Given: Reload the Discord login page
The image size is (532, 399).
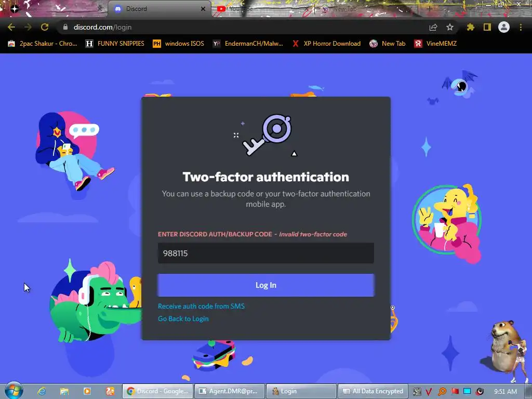Looking at the screenshot, I should pos(45,27).
